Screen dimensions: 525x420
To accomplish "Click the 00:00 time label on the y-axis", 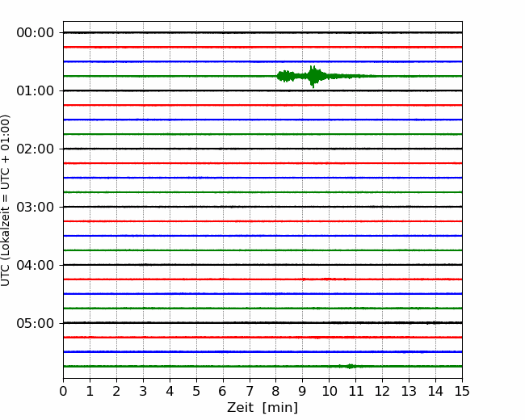I will click(36, 33).
